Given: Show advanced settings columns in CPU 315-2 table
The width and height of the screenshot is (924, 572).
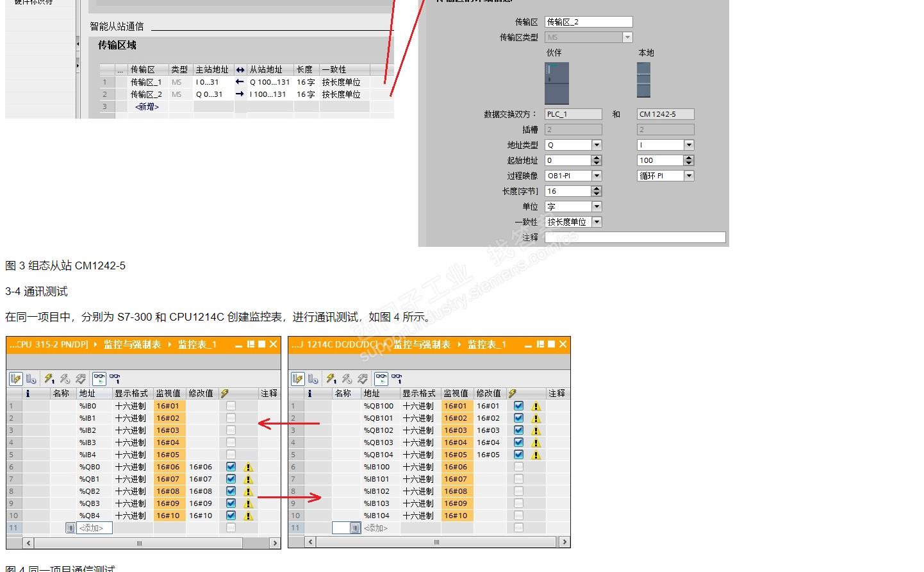Looking at the screenshot, I should [x=31, y=379].
